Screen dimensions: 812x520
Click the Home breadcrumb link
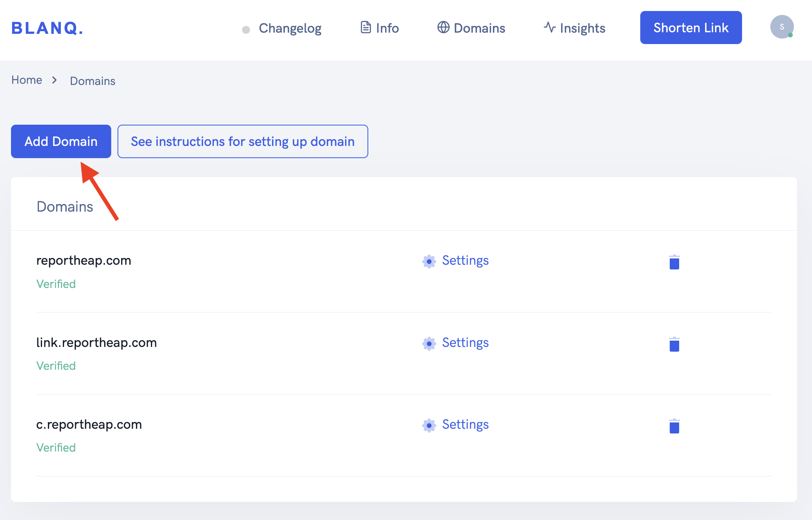(x=27, y=80)
